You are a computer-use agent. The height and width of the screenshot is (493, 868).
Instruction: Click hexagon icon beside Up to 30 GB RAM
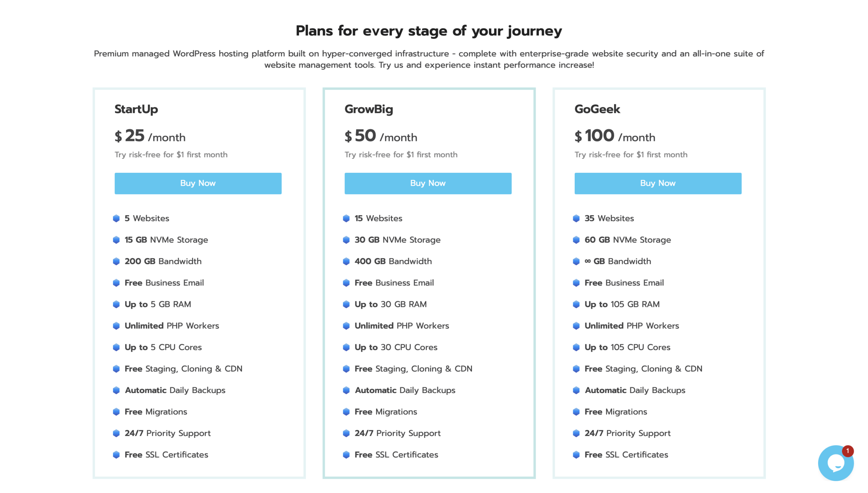click(346, 304)
